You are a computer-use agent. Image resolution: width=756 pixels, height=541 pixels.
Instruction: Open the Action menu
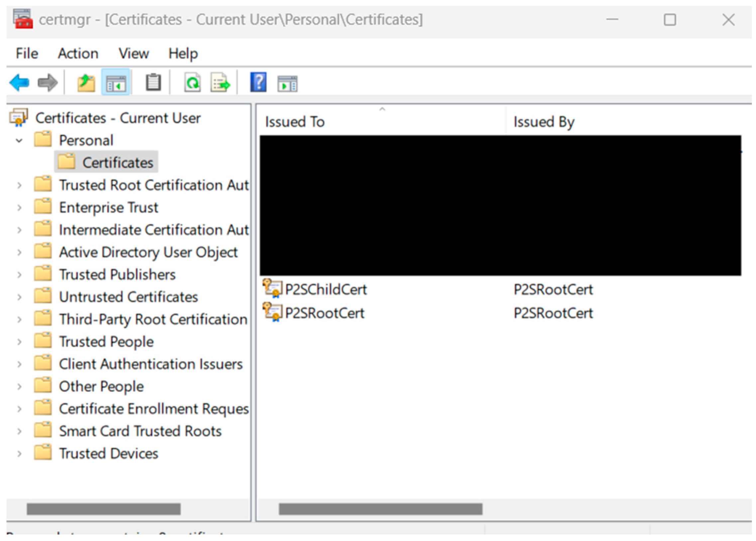78,53
